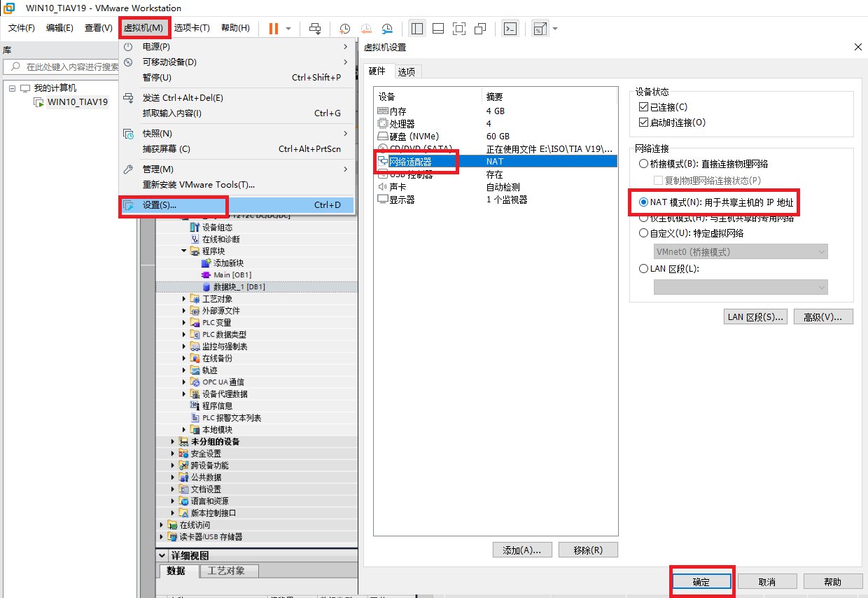Click the 移除(R) button
868x598 pixels.
588,550
